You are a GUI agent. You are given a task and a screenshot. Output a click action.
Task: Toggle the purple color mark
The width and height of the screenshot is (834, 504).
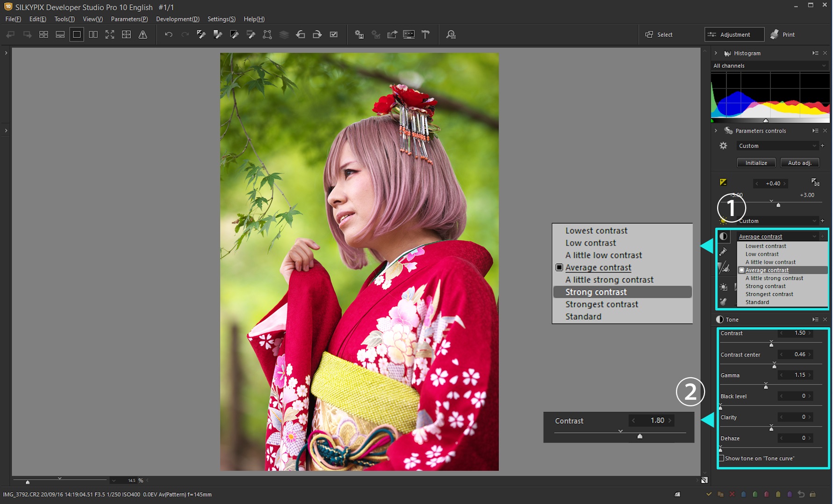[790, 494]
